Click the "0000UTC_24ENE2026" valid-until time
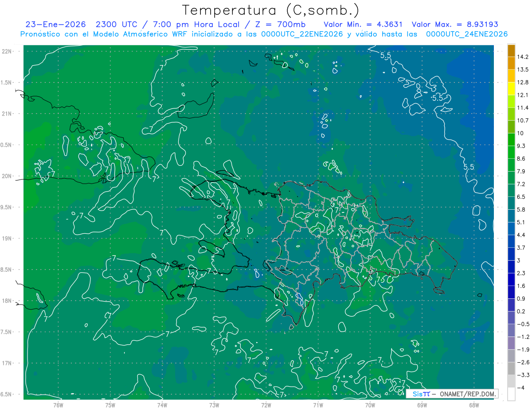532x411 pixels. pos(466,34)
